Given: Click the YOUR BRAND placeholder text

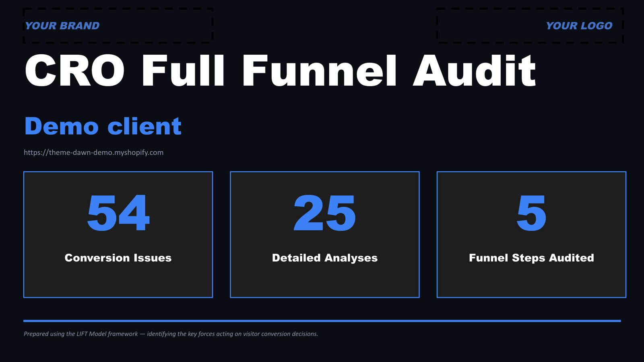Looking at the screenshot, I should (62, 26).
